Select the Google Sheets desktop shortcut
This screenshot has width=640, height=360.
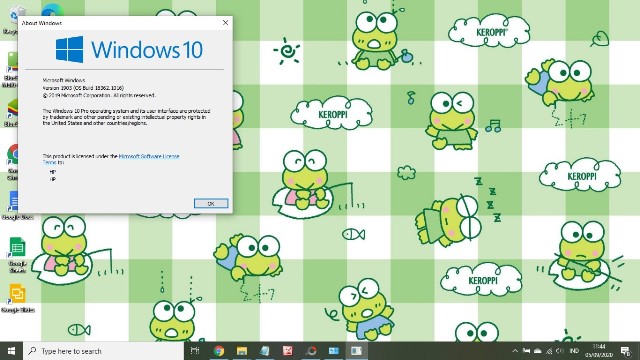coord(17,255)
